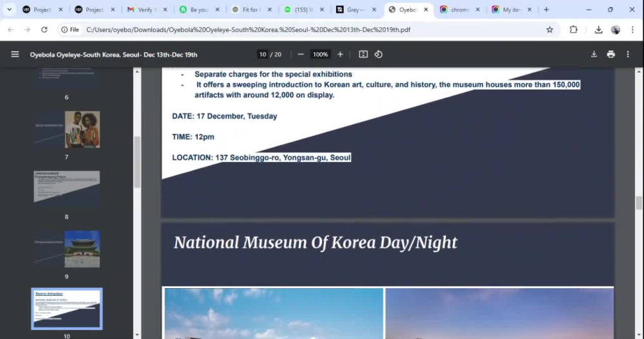This screenshot has width=644, height=339.
Task: Bookmark this page with star icon
Action: (x=549, y=30)
